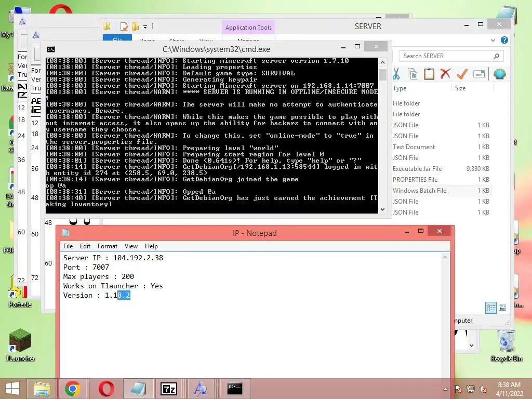Click the Notepad icon in IP window title bar
The image size is (532, 399).
click(65, 233)
